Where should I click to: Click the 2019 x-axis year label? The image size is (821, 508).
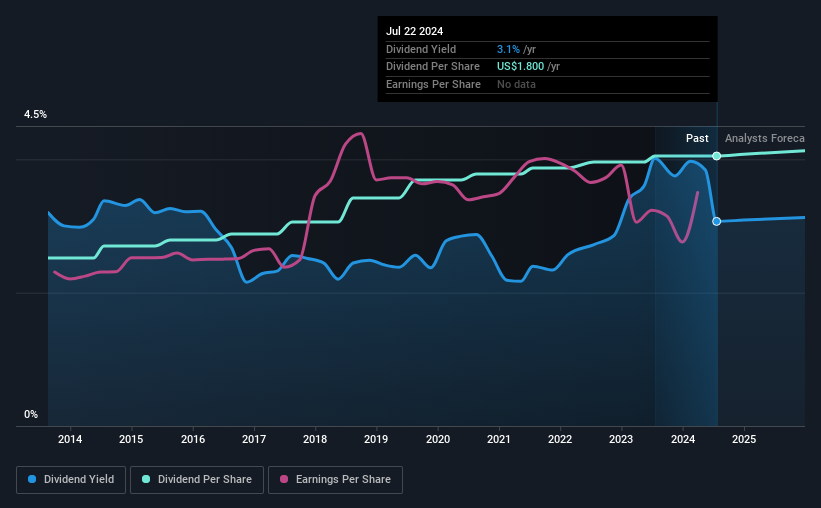[x=376, y=439]
